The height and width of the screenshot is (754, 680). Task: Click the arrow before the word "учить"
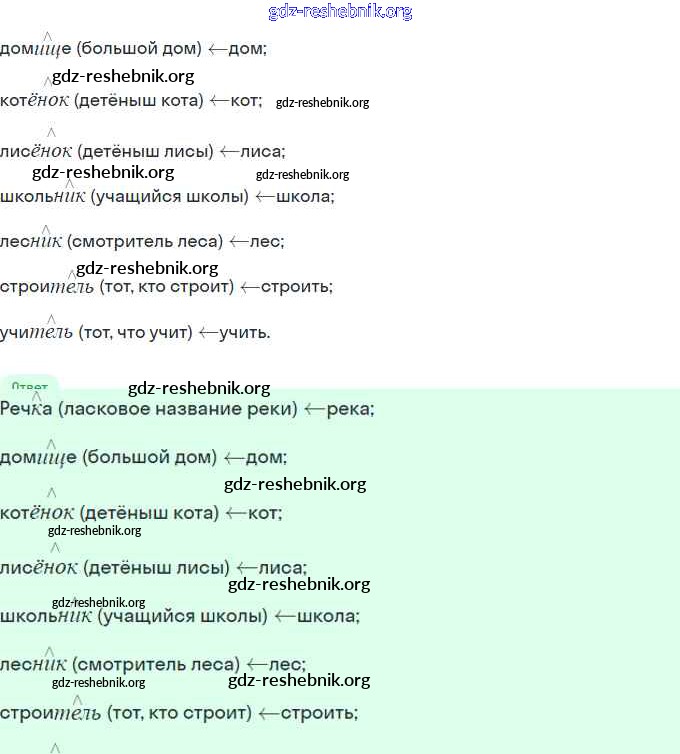pos(208,332)
